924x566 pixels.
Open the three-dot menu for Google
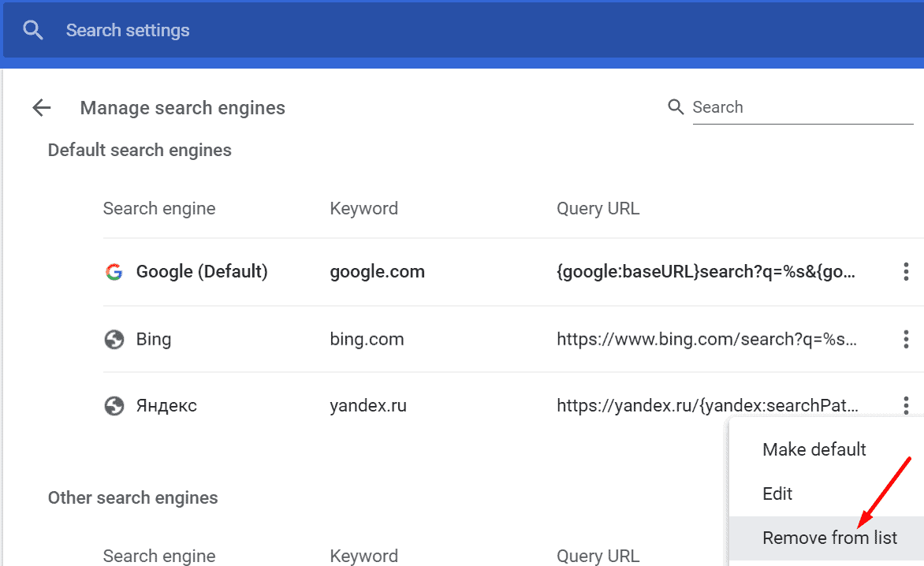tap(906, 272)
